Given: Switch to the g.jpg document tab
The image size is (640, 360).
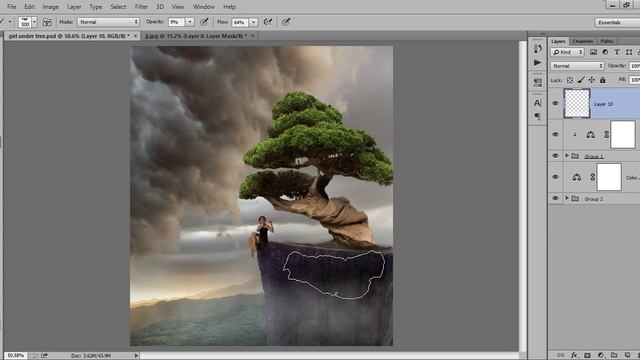Looking at the screenshot, I should (x=199, y=36).
